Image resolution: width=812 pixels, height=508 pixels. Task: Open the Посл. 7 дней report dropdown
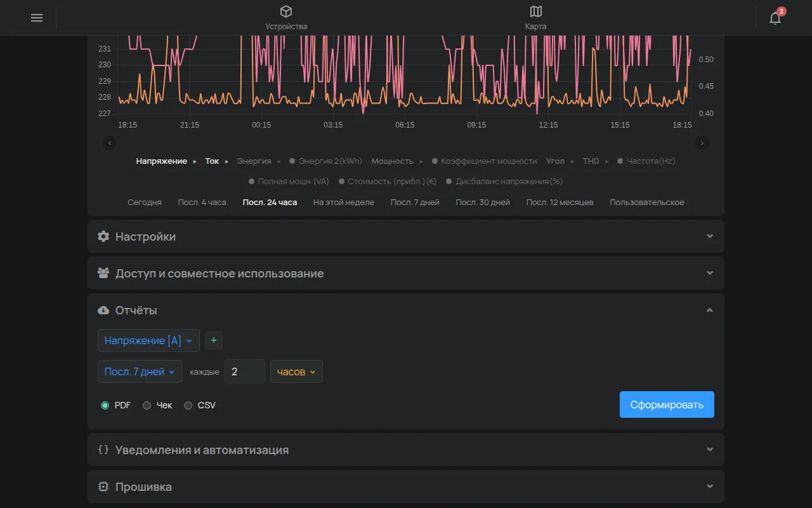click(x=140, y=371)
